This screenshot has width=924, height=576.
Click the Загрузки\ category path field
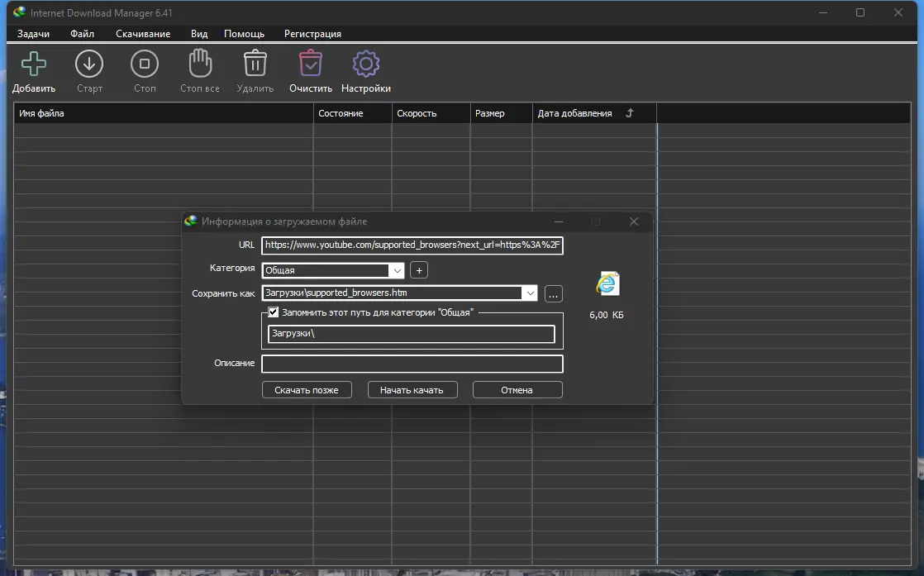412,334
